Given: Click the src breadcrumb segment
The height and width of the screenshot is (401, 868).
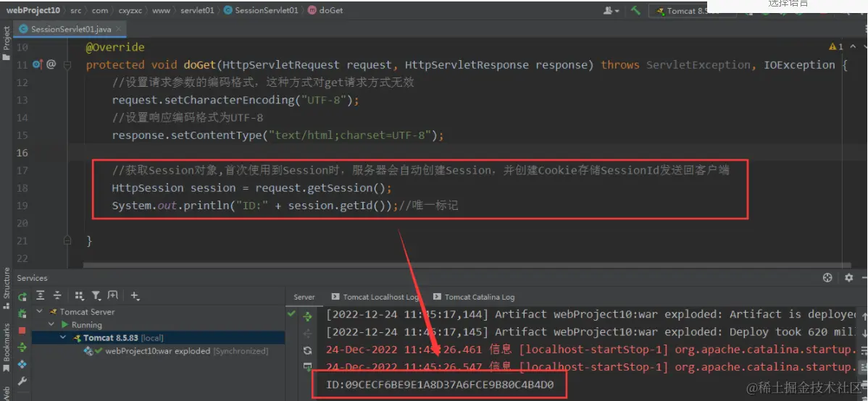Looking at the screenshot, I should [76, 11].
